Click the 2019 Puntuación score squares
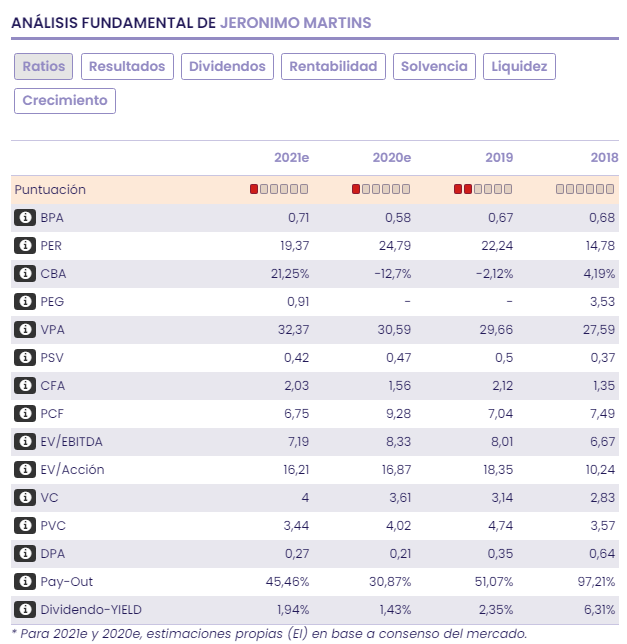The height and width of the screenshot is (644, 627). (x=483, y=189)
